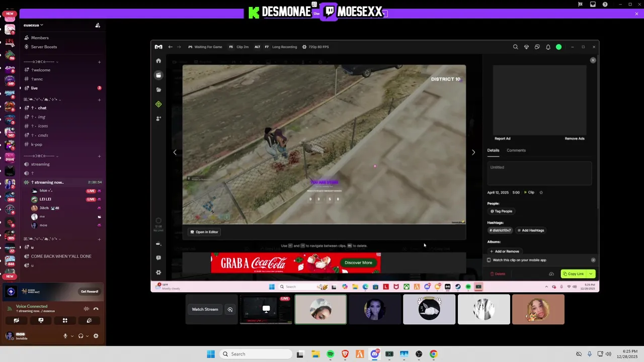Select the LIVE stream thumbnail tile
Screen dimensions: 644x362
click(x=266, y=309)
